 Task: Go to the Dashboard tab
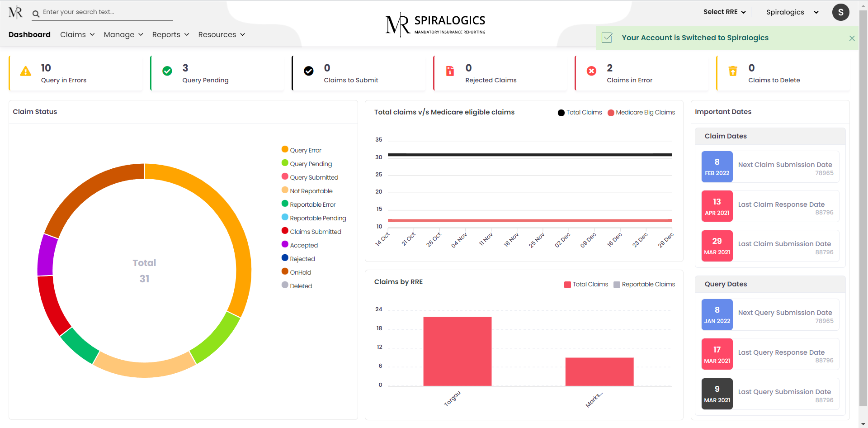point(29,35)
